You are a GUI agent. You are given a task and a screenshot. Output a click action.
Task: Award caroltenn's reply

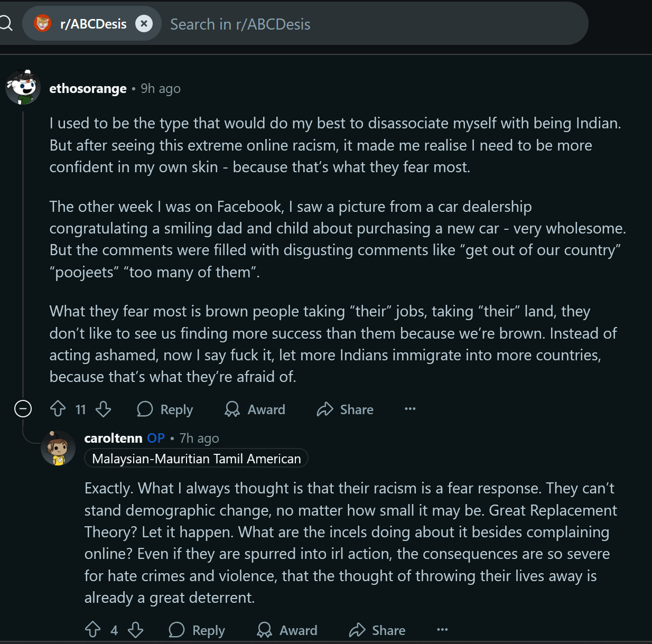click(287, 630)
